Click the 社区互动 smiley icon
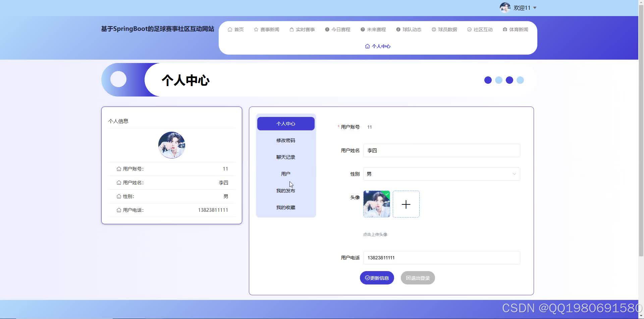 469,29
